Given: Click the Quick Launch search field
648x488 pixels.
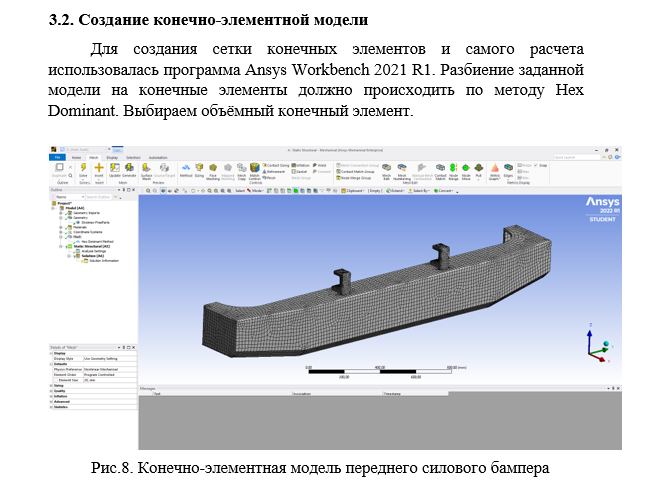Looking at the screenshot, I should pos(577,157).
